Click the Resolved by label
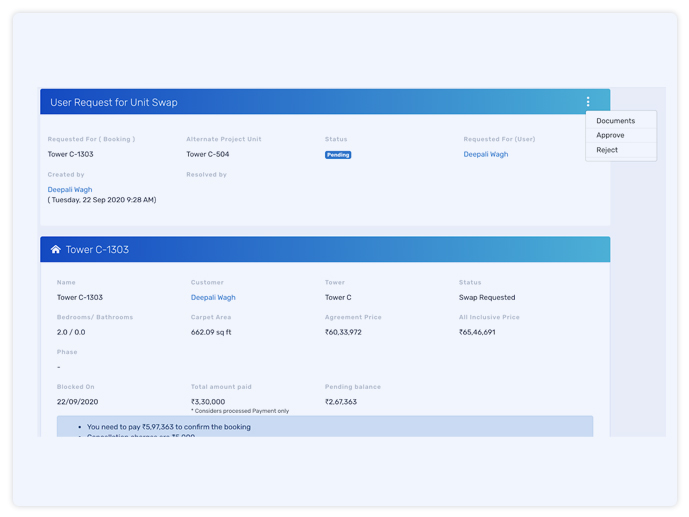 [x=207, y=174]
